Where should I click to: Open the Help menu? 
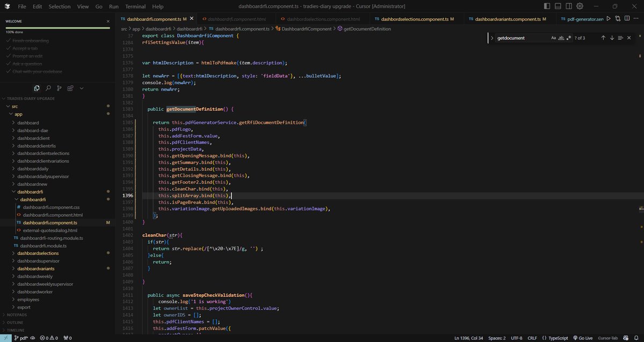pos(158,6)
